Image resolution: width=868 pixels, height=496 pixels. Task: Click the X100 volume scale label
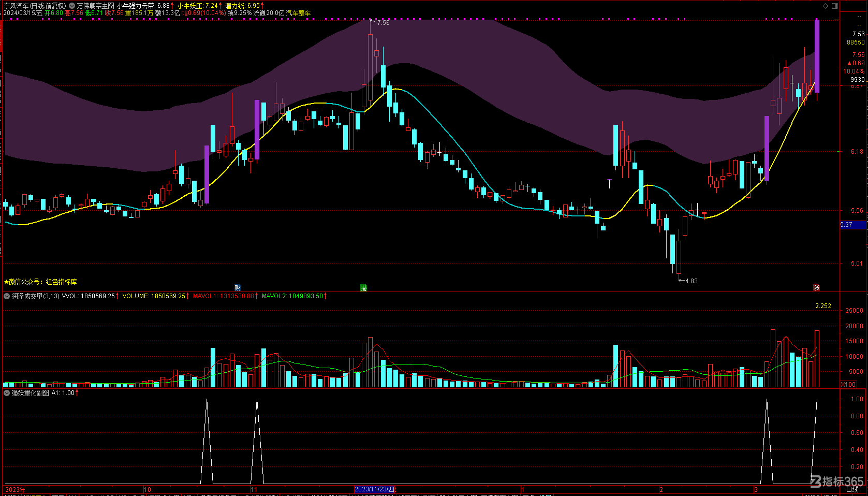(x=848, y=384)
